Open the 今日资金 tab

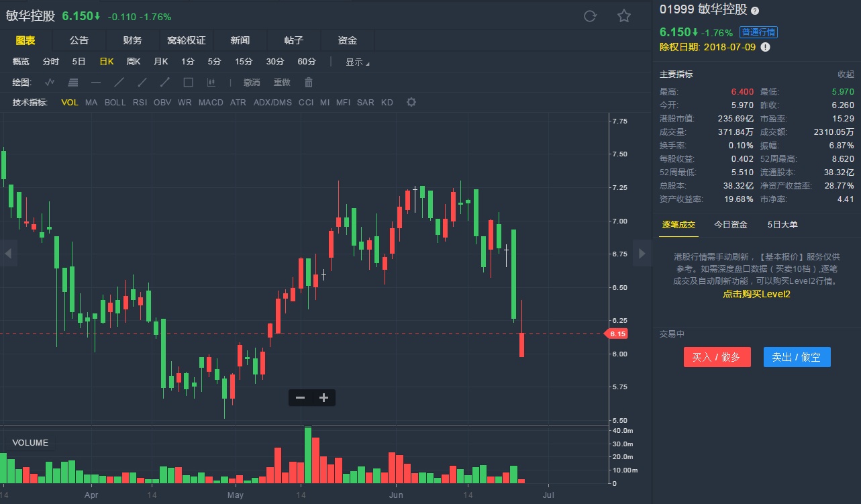(x=731, y=225)
